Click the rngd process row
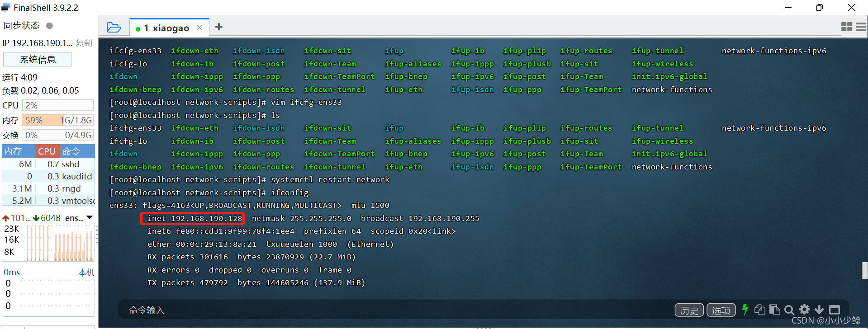 [48, 188]
